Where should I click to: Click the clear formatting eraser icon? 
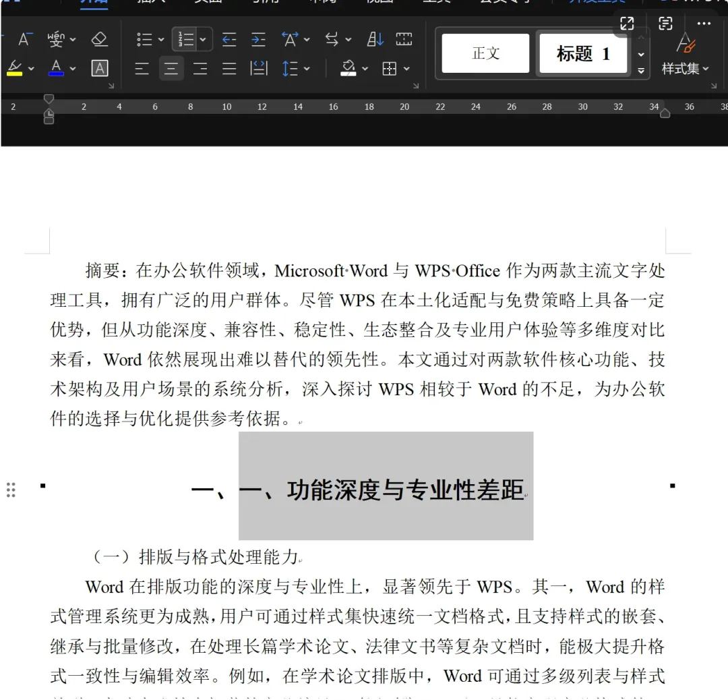click(x=99, y=40)
